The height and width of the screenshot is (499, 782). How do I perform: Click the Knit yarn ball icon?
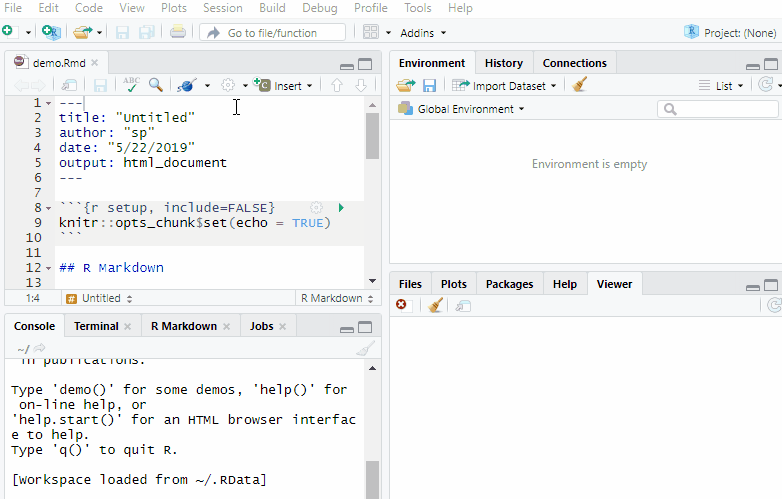tap(187, 85)
